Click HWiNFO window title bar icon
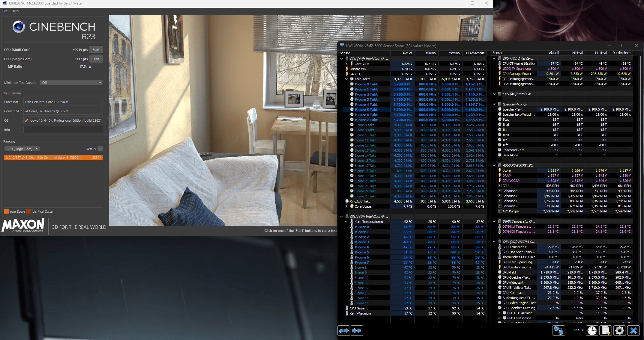This screenshot has width=644, height=340. click(342, 46)
